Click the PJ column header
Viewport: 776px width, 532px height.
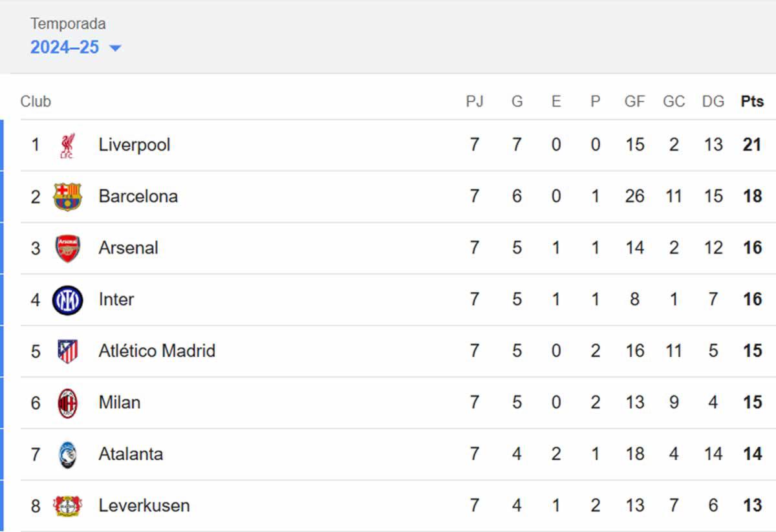point(477,101)
